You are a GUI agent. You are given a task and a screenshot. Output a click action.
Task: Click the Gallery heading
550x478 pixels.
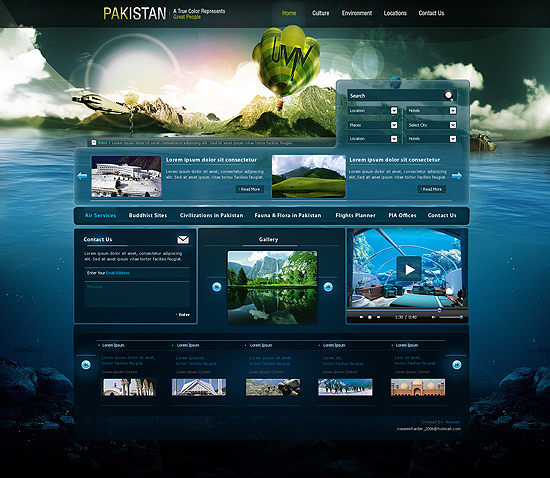[268, 240]
